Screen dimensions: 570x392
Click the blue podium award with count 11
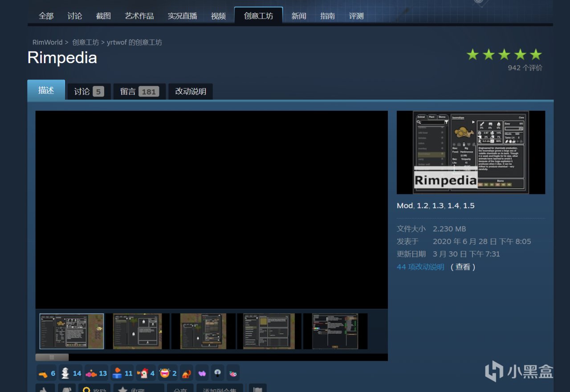[122, 373]
